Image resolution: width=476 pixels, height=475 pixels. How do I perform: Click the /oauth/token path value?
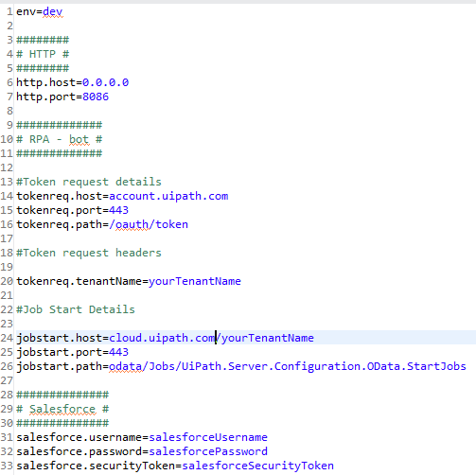click(149, 224)
